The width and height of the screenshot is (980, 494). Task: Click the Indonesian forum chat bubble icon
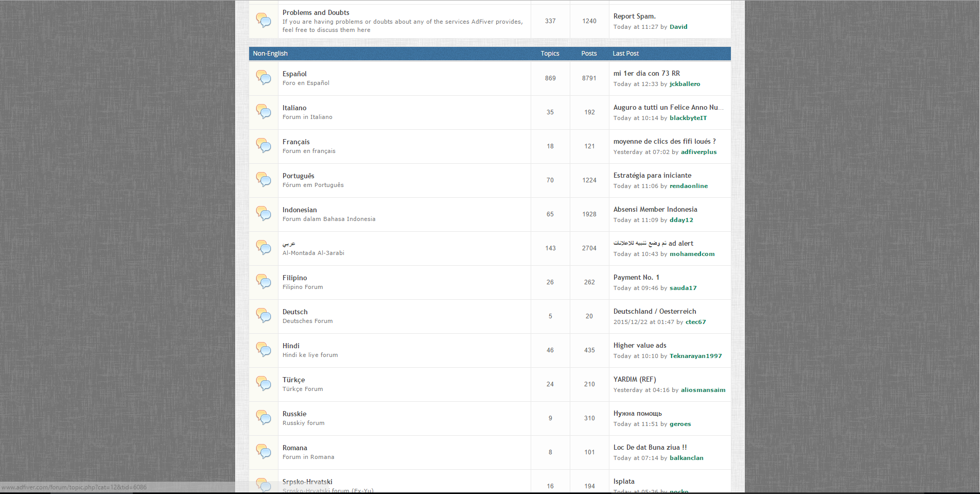click(x=264, y=214)
